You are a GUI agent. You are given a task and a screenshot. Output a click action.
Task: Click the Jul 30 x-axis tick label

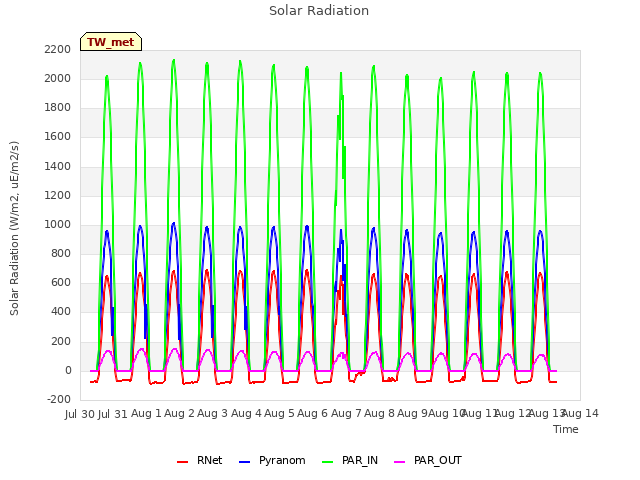(x=80, y=414)
